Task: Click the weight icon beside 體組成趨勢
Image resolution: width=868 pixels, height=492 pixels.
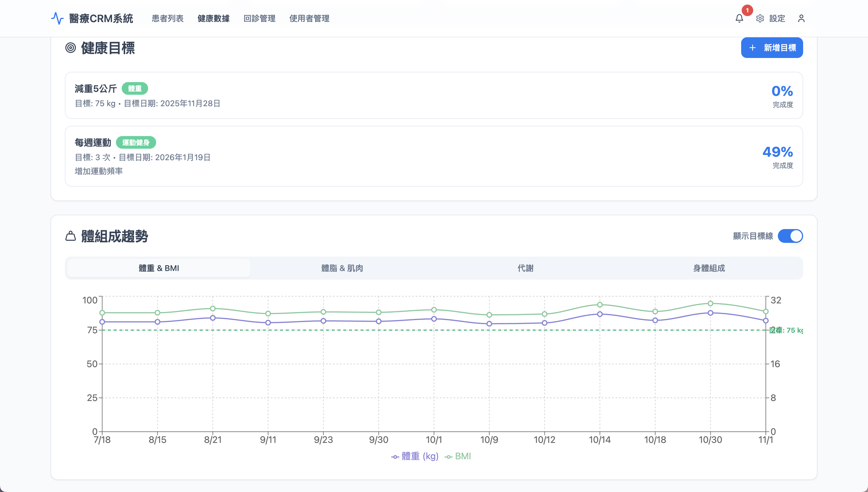Action: [x=70, y=236]
